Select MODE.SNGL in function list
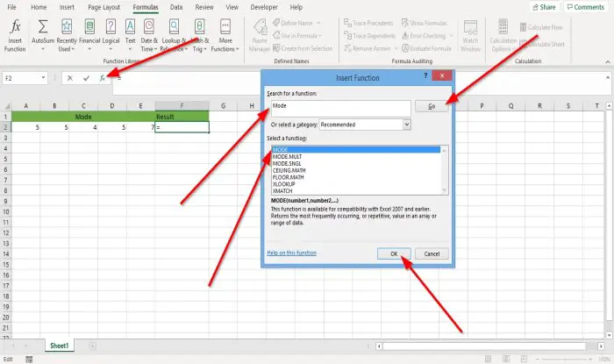Image resolution: width=614 pixels, height=364 pixels. [356, 164]
